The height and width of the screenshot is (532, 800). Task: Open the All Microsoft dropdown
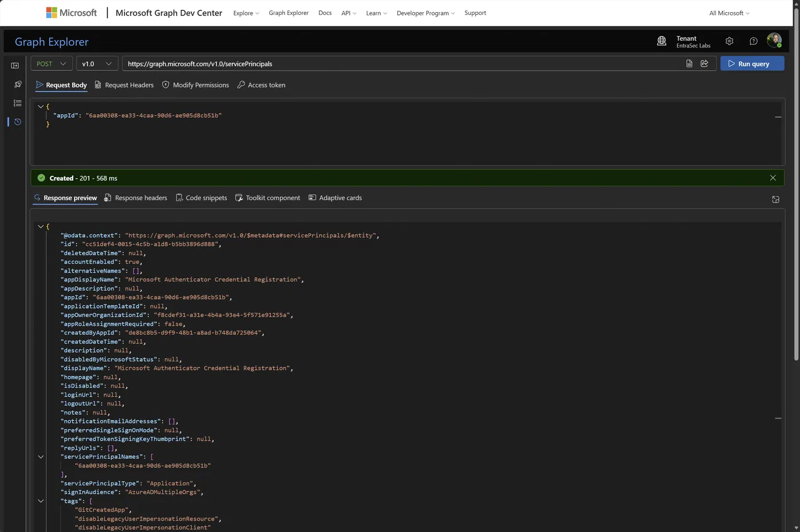[729, 13]
